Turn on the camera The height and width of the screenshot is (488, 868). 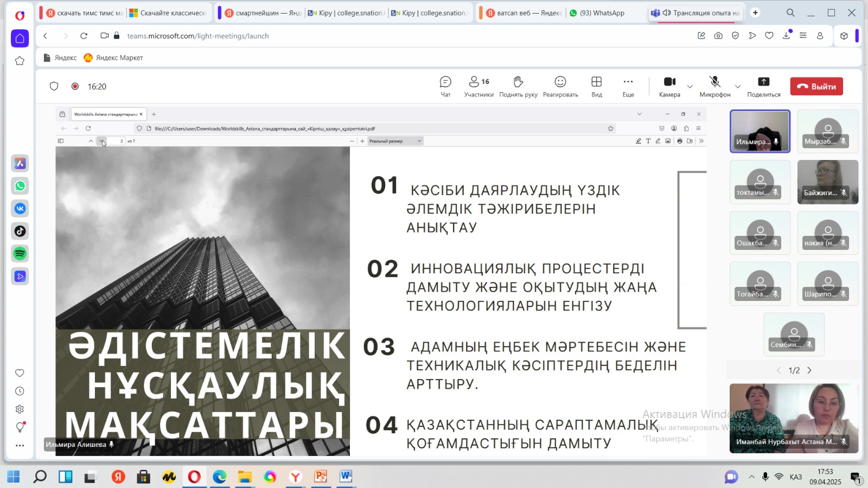669,86
